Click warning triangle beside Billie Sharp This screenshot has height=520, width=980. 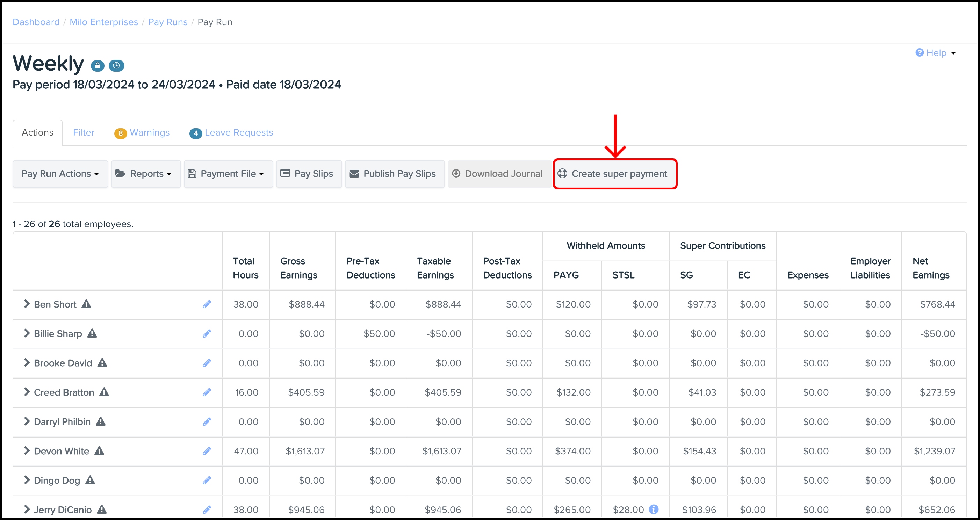pyautogui.click(x=92, y=334)
